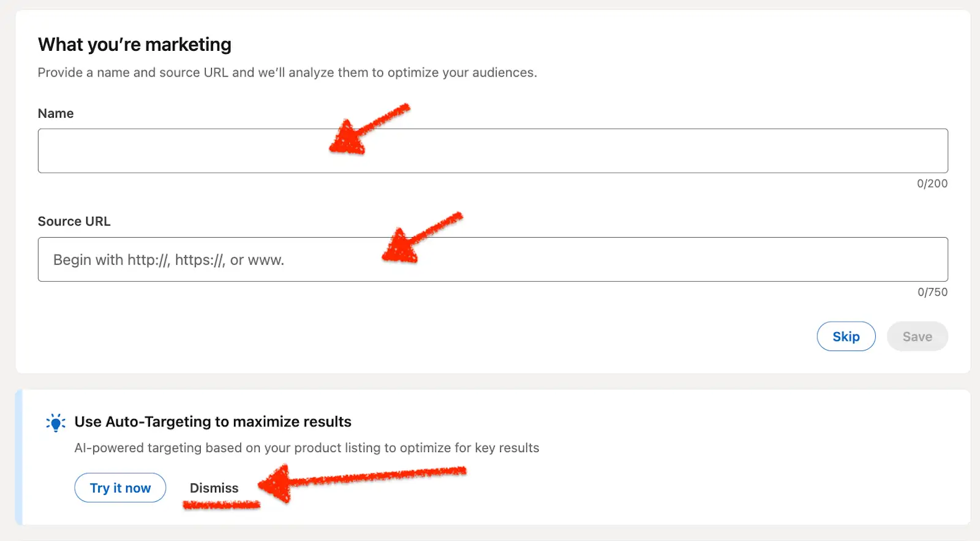
Task: Click the Auto-Targeting lightbulb icon
Action: (56, 423)
